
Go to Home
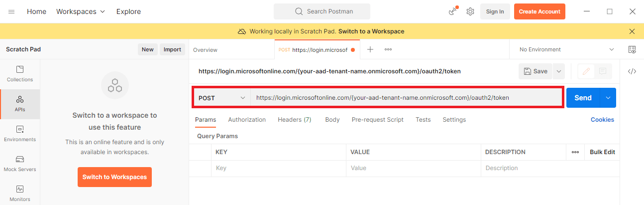[x=36, y=11]
